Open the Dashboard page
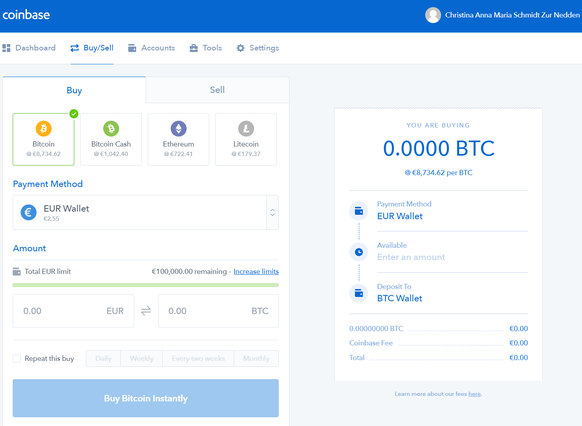Image resolution: width=582 pixels, height=426 pixels. 29,48
